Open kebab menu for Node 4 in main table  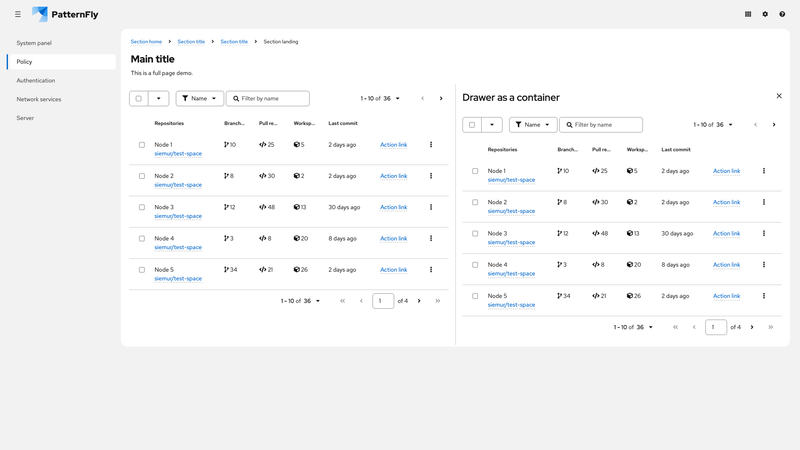pyautogui.click(x=431, y=238)
